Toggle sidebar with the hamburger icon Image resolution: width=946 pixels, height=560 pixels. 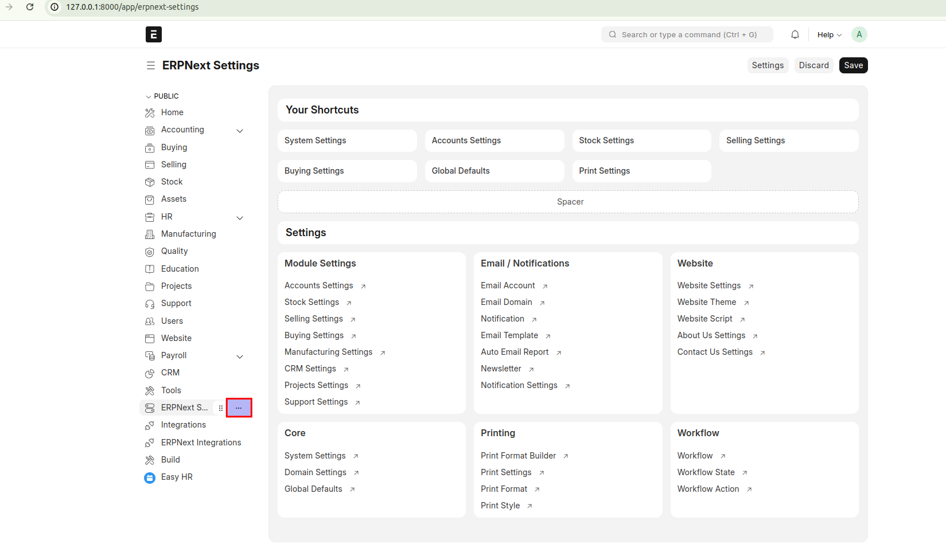[x=150, y=65]
